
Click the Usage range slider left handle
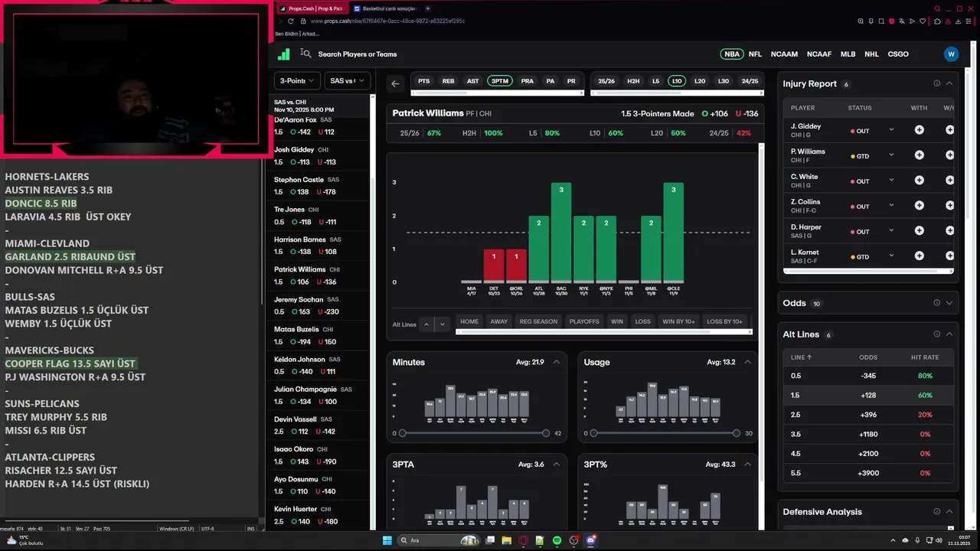coord(593,433)
